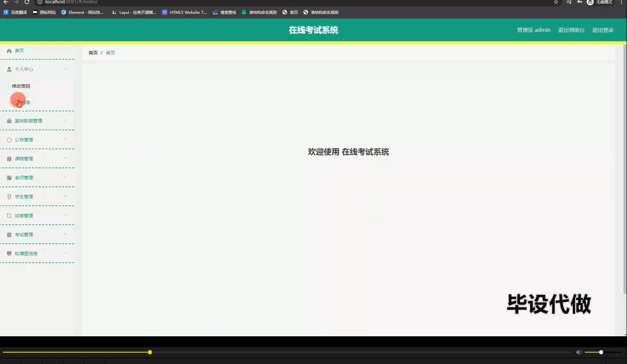Screen dimensions: 627x364
Task: Mute the video player speaker icon
Action: (x=579, y=352)
